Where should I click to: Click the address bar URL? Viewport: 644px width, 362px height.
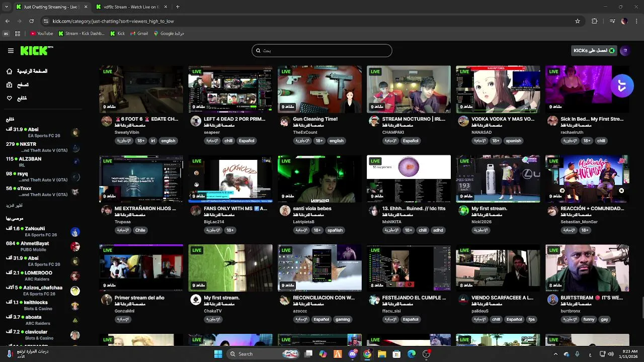click(x=113, y=21)
